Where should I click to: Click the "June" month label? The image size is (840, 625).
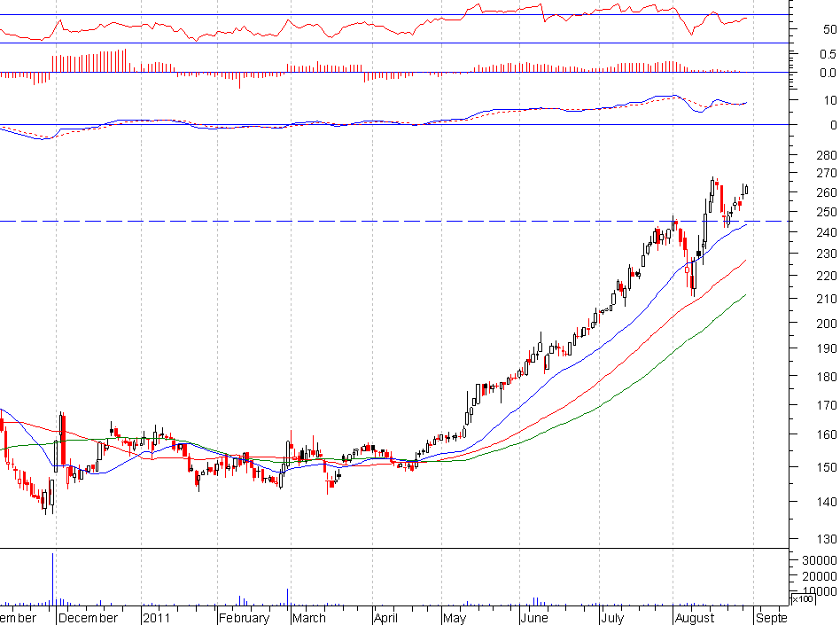pos(534,618)
